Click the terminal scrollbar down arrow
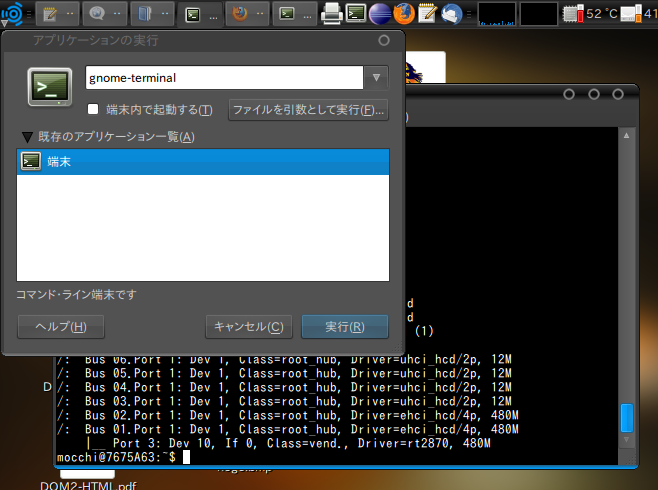Image resolution: width=658 pixels, height=490 pixels. (x=627, y=440)
